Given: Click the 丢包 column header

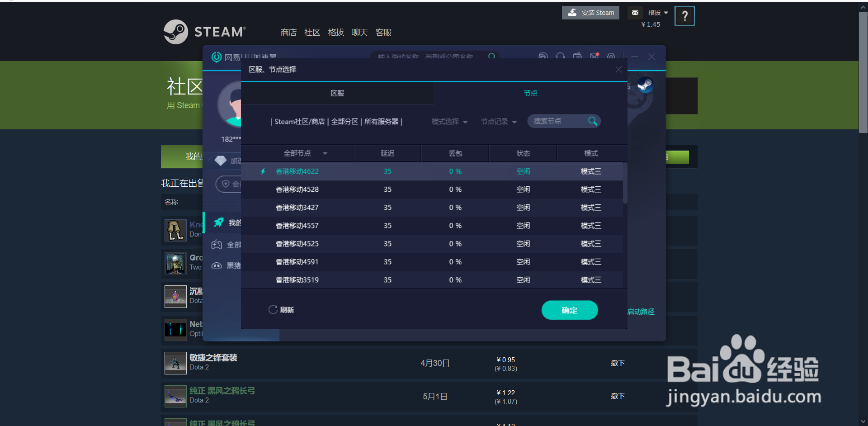Looking at the screenshot, I should (455, 153).
